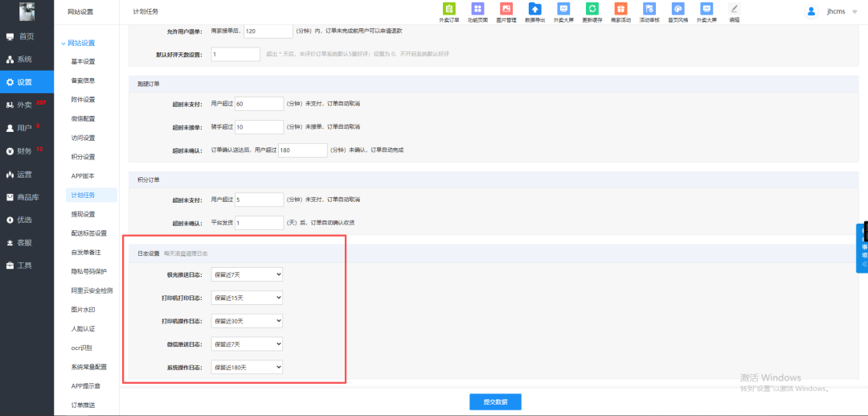Open 提现设置 in the settings submenu
This screenshot has height=416, width=868.
point(83,214)
